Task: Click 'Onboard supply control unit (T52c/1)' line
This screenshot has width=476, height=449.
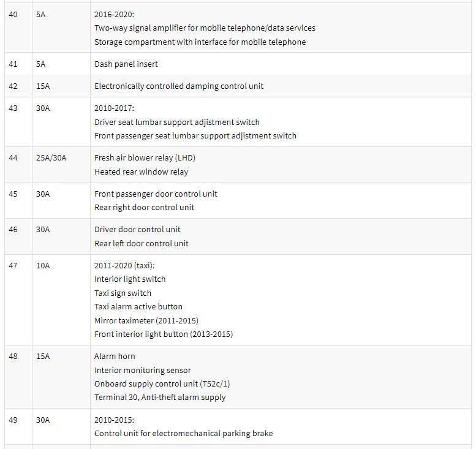Action: point(162,384)
